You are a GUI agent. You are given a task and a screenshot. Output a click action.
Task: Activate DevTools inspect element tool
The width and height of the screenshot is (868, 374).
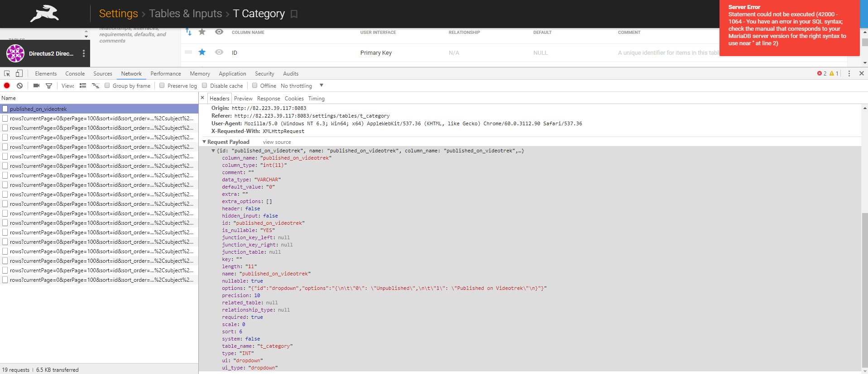7,73
